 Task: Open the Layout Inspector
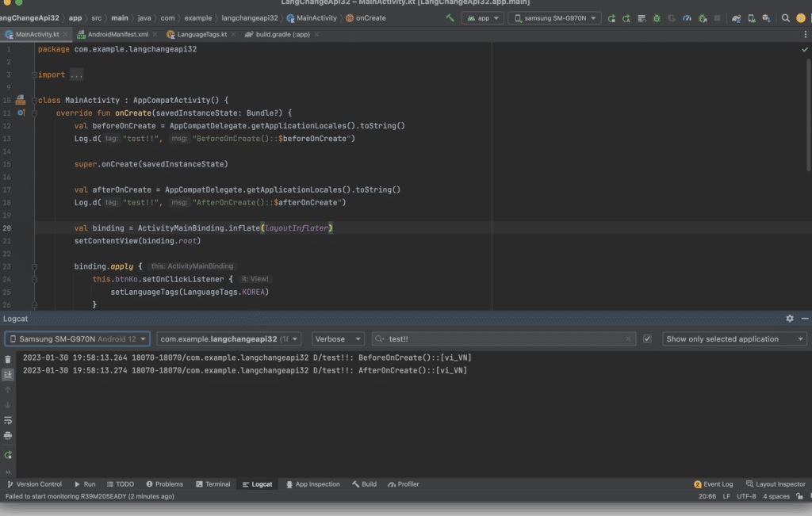[x=776, y=484]
